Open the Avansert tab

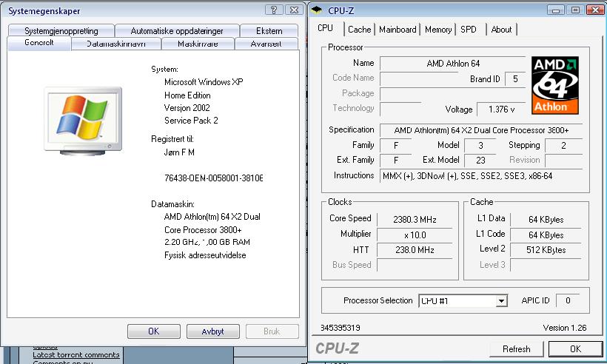tap(266, 44)
